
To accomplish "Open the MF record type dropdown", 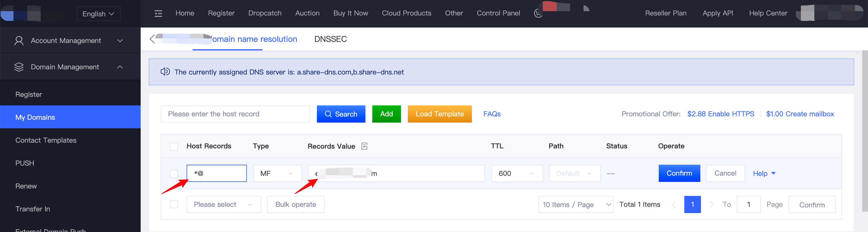I will point(277,174).
